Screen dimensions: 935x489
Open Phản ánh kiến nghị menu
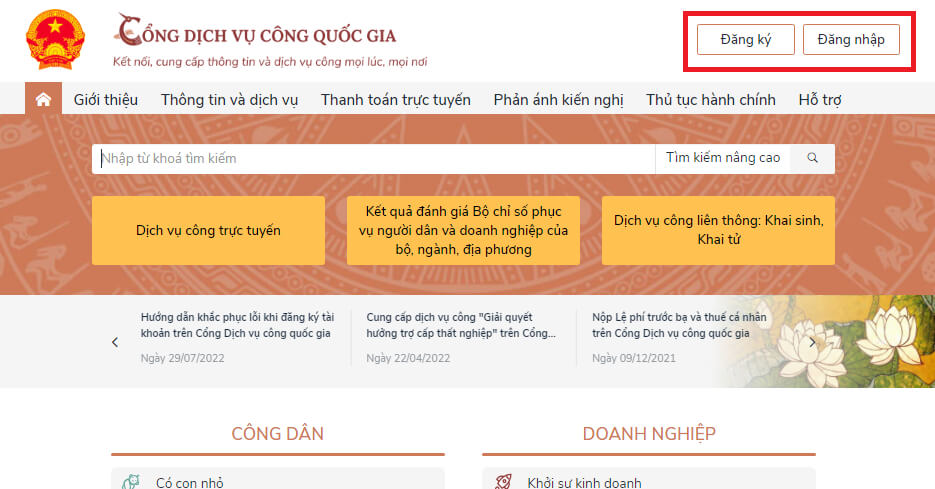click(559, 100)
